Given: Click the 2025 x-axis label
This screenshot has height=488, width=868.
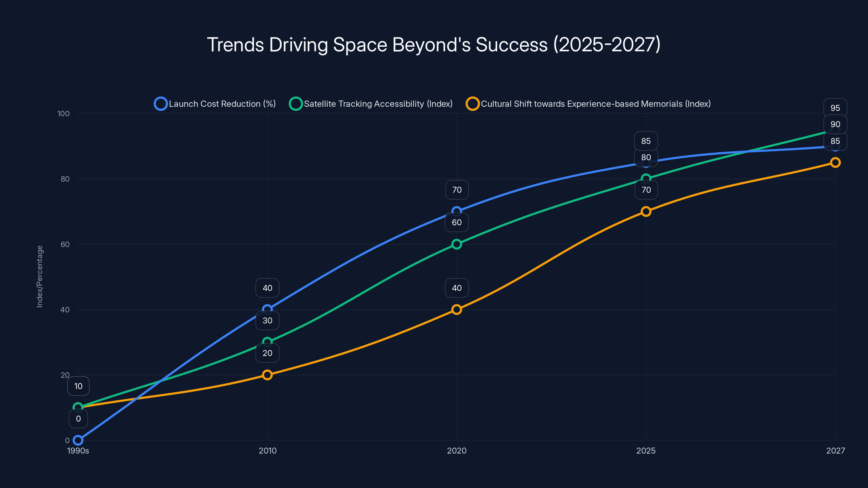Looking at the screenshot, I should [646, 451].
